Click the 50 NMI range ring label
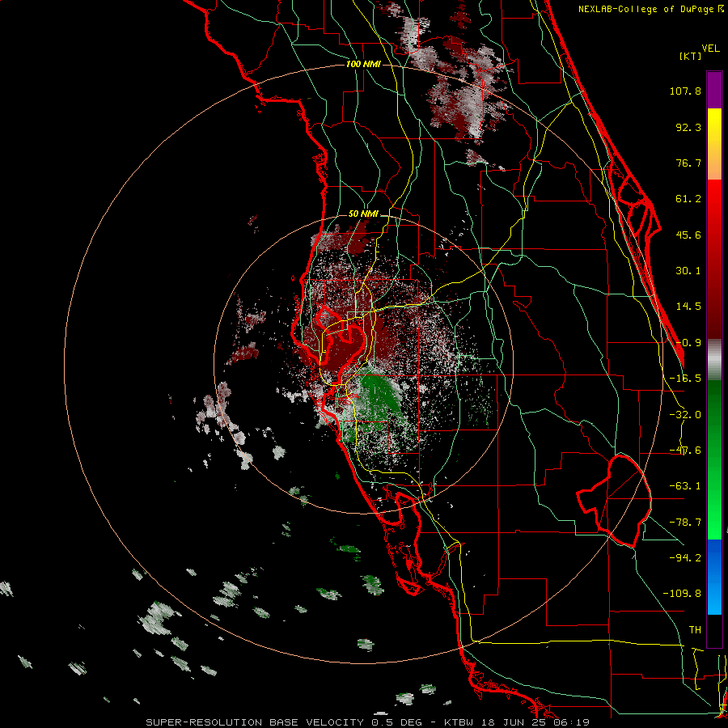728x728 pixels. (x=363, y=214)
